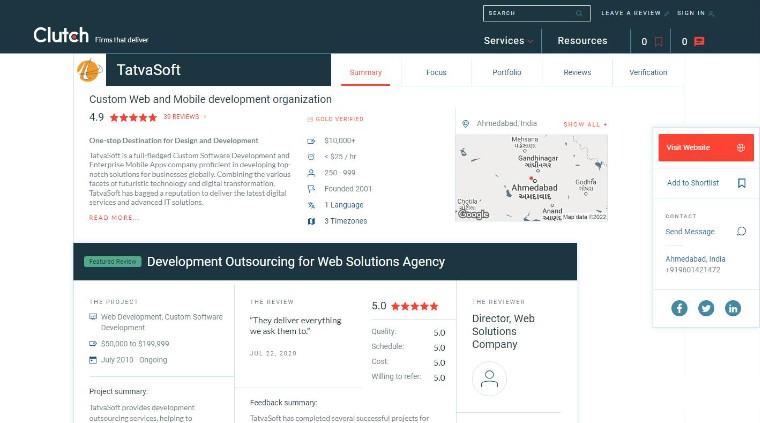
Task: Click the location pin icon beside Ahmedabad
Action: point(465,124)
